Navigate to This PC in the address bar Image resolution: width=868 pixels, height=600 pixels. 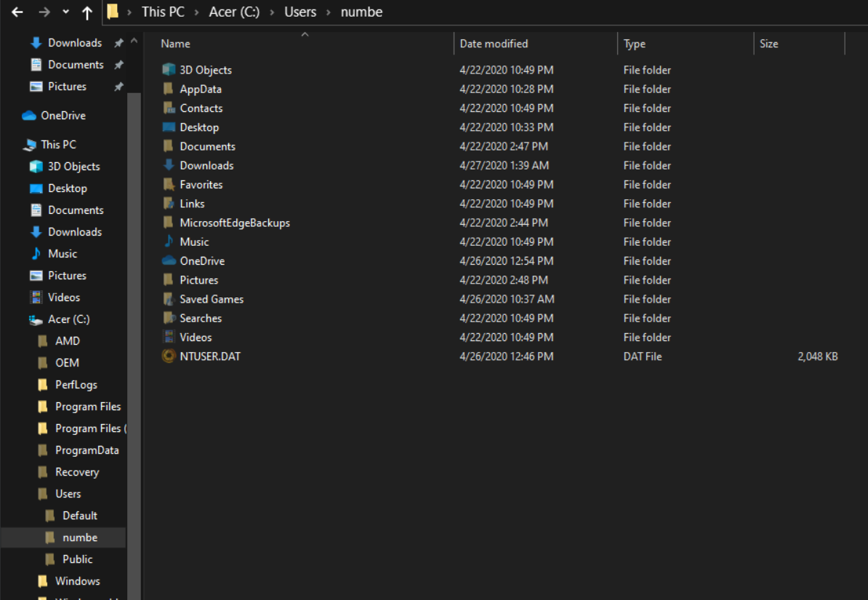163,12
